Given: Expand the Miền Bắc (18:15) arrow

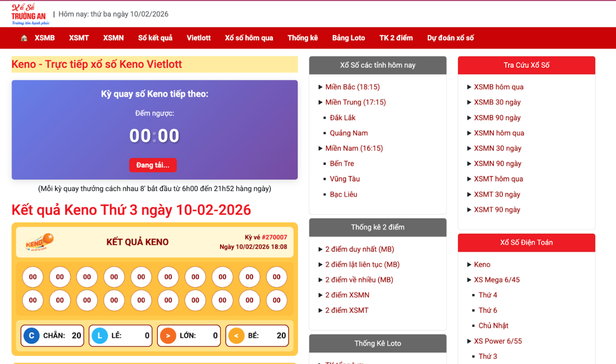Looking at the screenshot, I should coord(321,87).
